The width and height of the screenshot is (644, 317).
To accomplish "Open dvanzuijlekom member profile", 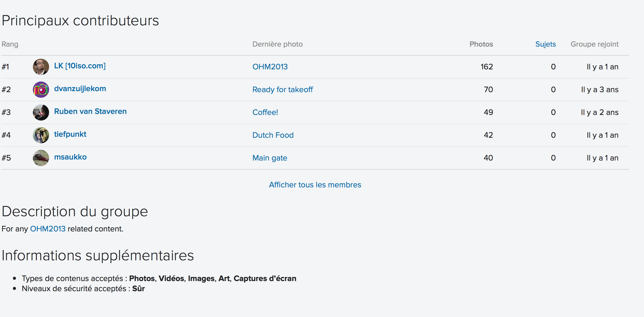I will point(80,89).
